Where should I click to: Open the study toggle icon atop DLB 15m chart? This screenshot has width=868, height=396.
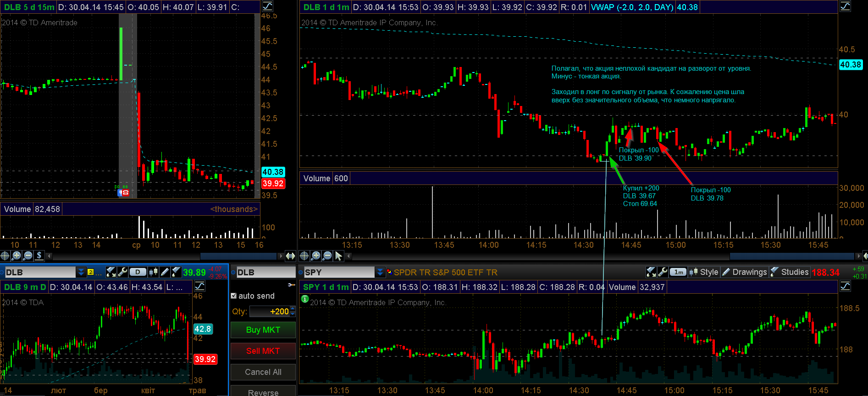(267, 6)
